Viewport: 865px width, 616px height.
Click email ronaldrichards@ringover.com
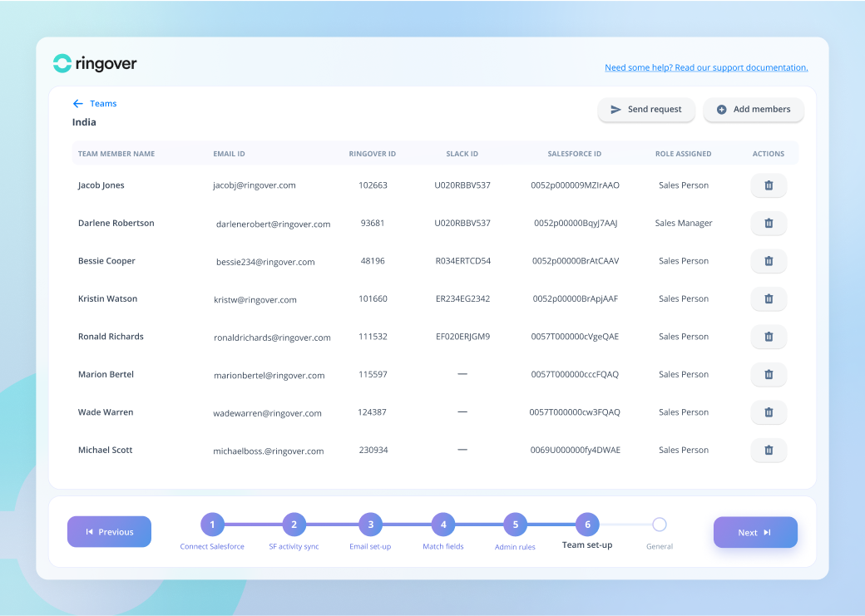(272, 338)
